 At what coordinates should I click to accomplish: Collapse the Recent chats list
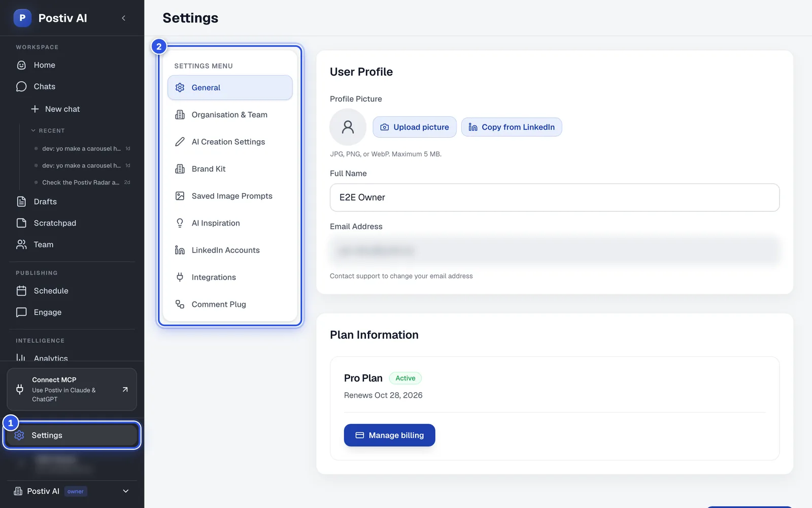tap(48, 131)
